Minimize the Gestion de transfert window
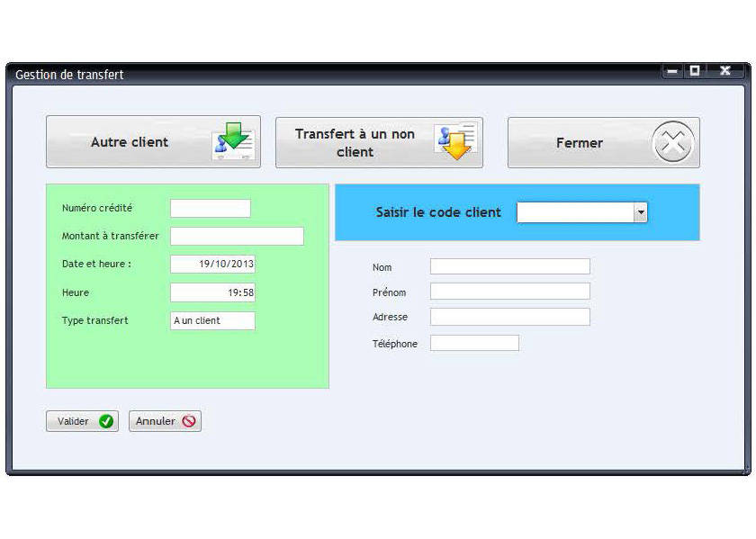 click(672, 71)
